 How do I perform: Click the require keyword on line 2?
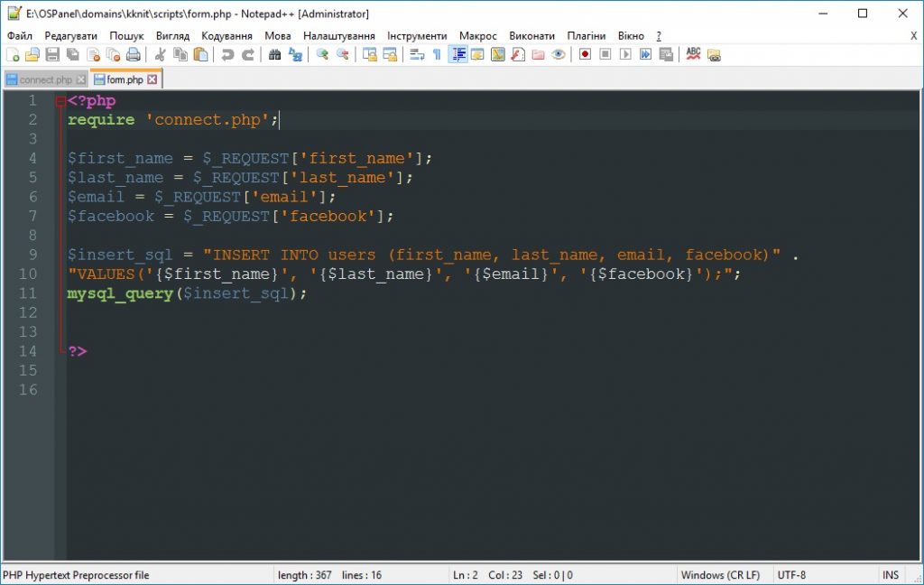click(101, 120)
